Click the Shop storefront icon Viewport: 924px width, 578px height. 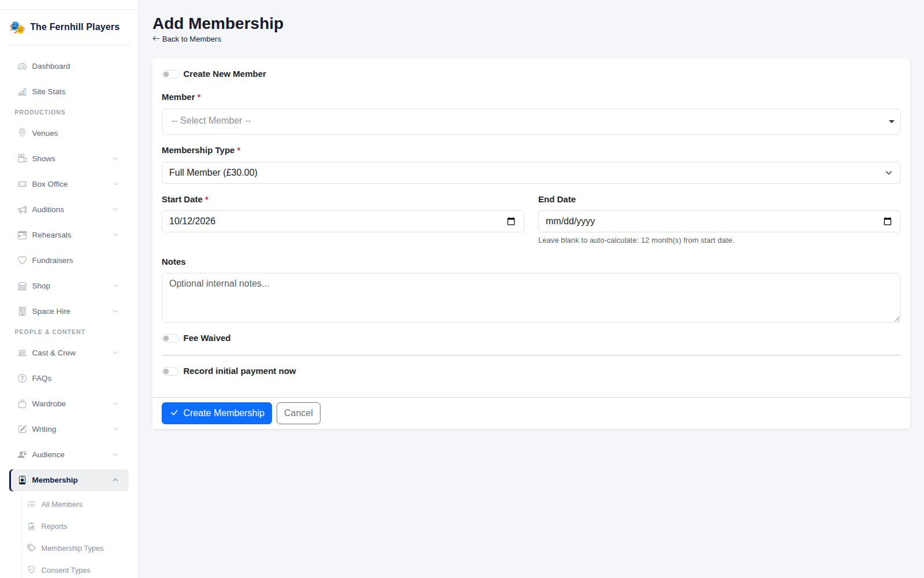22,286
